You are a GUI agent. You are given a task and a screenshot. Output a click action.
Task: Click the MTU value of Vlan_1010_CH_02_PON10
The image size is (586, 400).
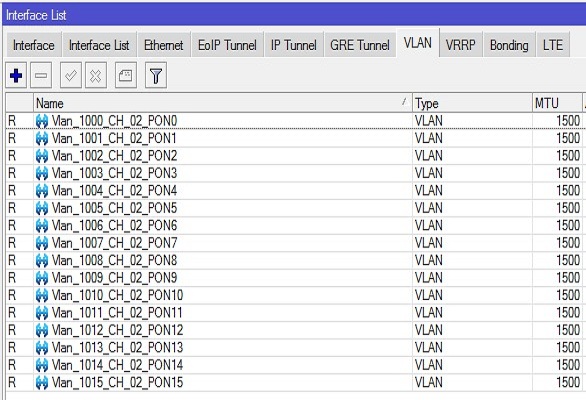point(568,295)
